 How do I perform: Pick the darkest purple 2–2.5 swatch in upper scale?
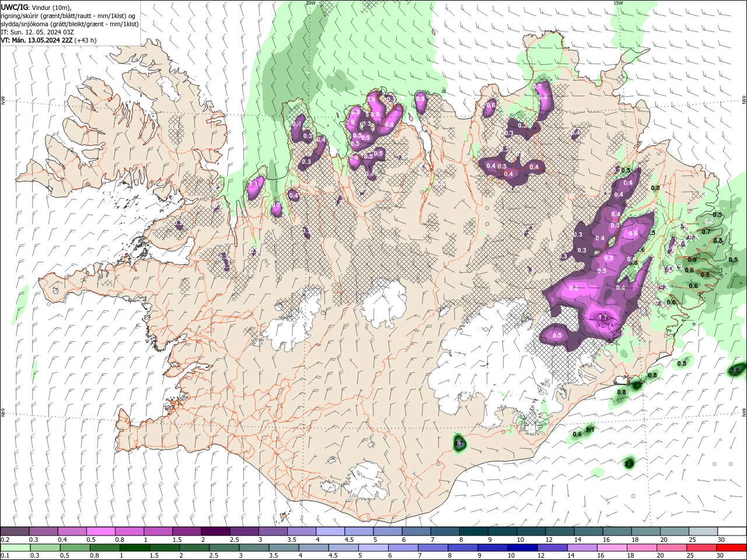tap(216, 531)
